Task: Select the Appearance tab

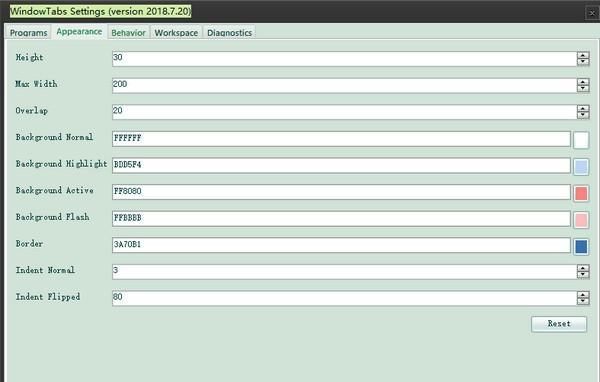Action: 79,31
